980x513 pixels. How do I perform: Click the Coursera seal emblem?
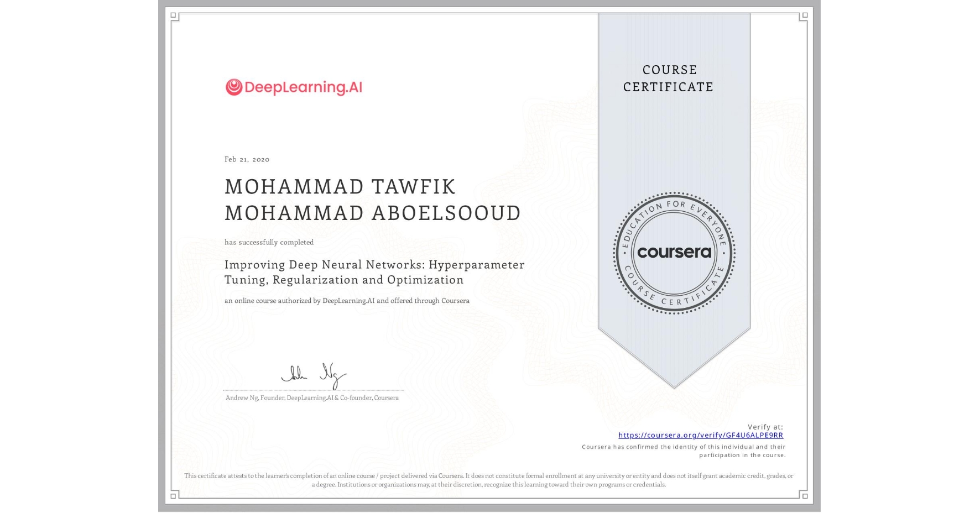pyautogui.click(x=674, y=253)
